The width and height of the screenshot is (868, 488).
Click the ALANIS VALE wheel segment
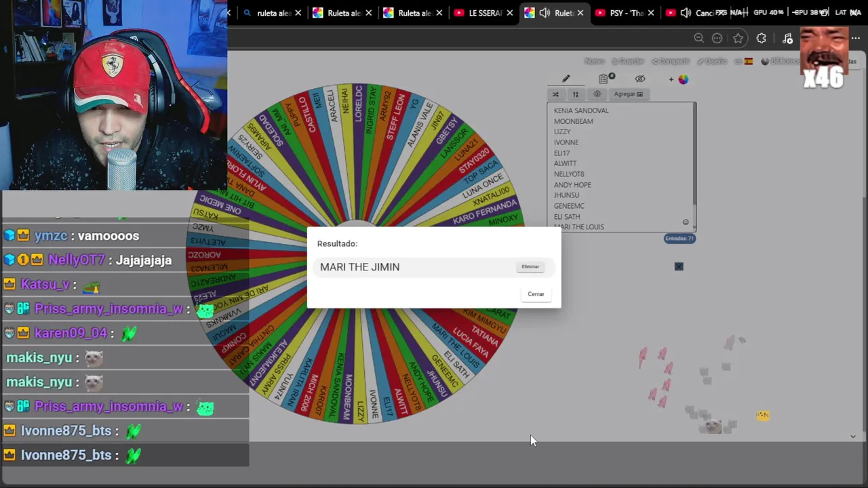[x=420, y=125]
